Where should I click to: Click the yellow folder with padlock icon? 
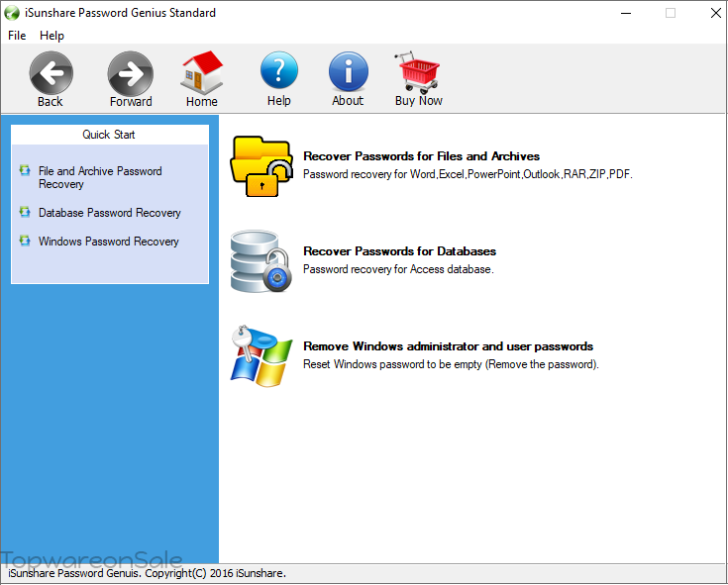(x=261, y=166)
